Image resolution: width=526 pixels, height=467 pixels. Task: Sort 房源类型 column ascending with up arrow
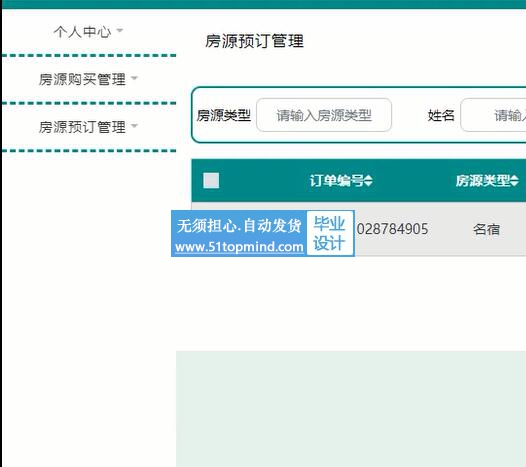pos(515,177)
